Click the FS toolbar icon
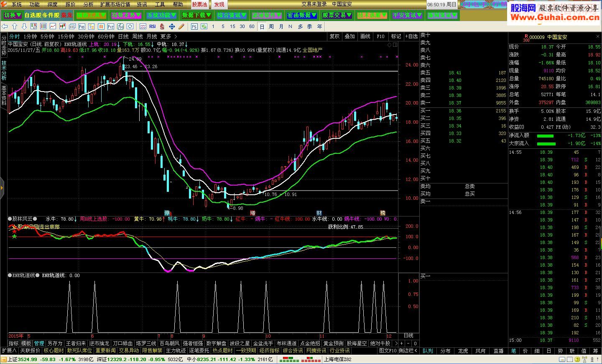602x364 pixels. tap(194, 26)
